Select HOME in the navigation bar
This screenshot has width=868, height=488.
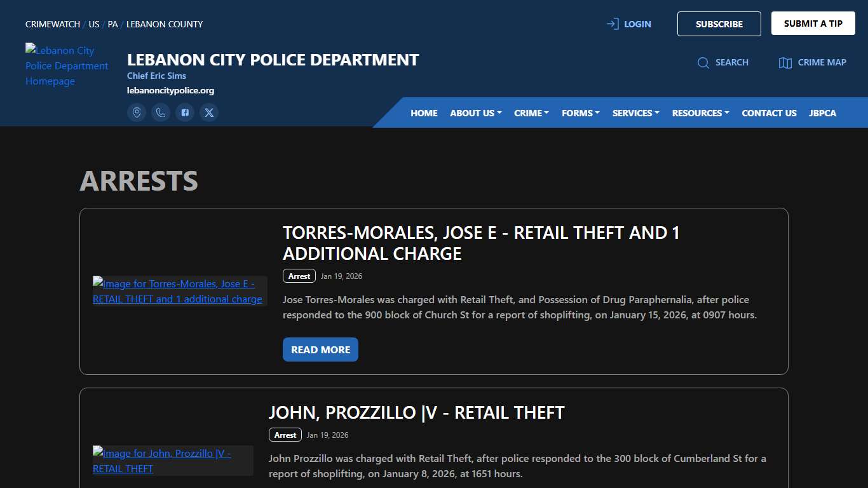click(x=424, y=112)
